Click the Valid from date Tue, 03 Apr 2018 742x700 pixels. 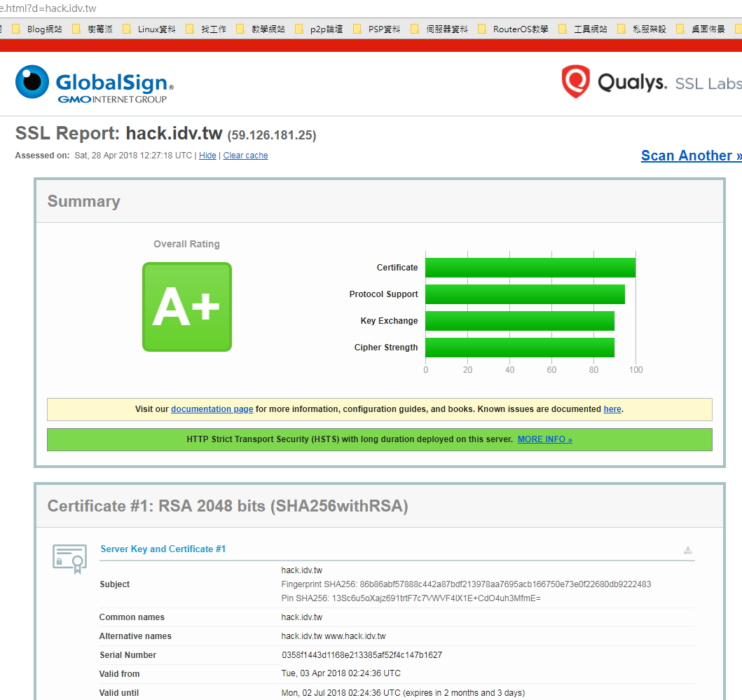(341, 673)
